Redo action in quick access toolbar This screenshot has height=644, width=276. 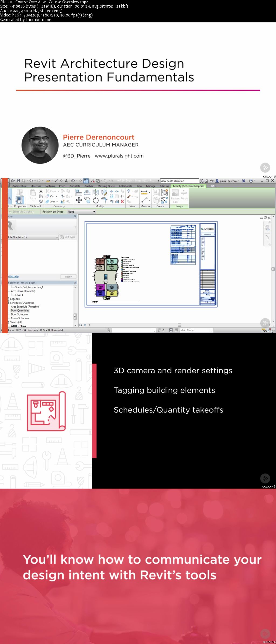(x=39, y=181)
